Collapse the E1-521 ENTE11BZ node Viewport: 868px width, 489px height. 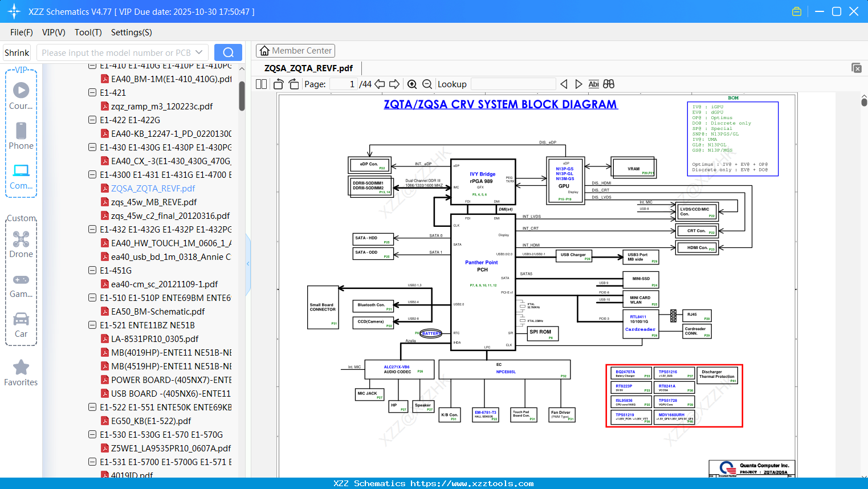click(x=92, y=325)
